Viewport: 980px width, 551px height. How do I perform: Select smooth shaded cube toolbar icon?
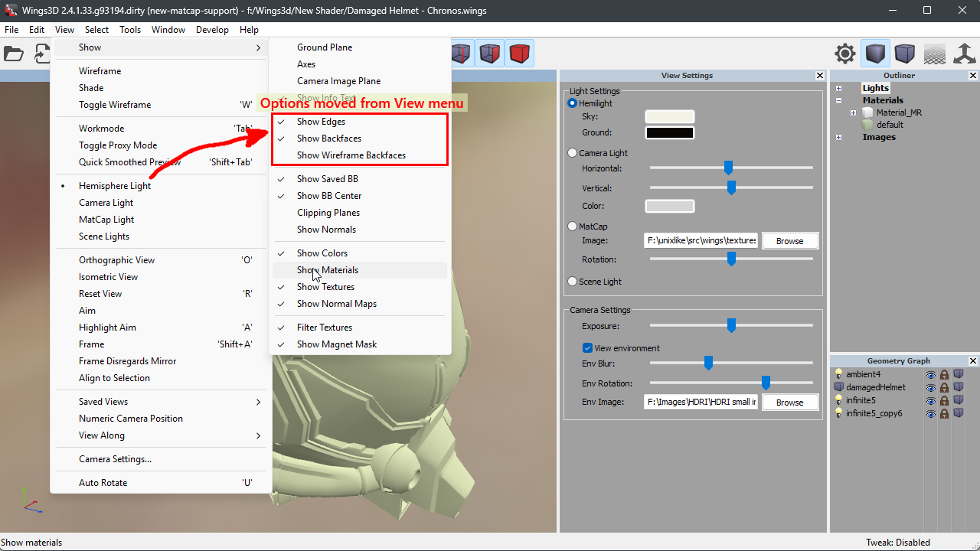coord(875,54)
